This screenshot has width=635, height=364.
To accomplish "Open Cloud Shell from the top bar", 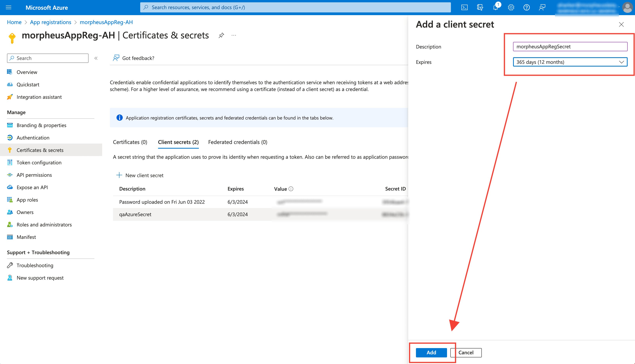I will click(464, 8).
